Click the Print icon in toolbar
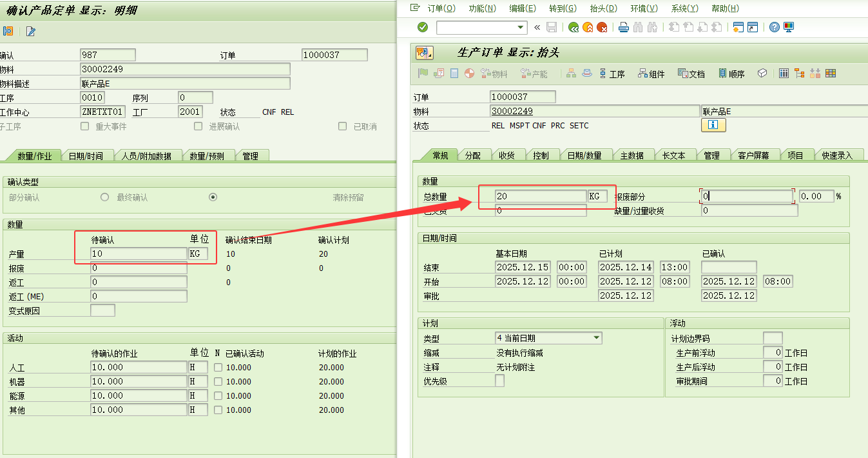The width and height of the screenshot is (868, 458). click(623, 27)
